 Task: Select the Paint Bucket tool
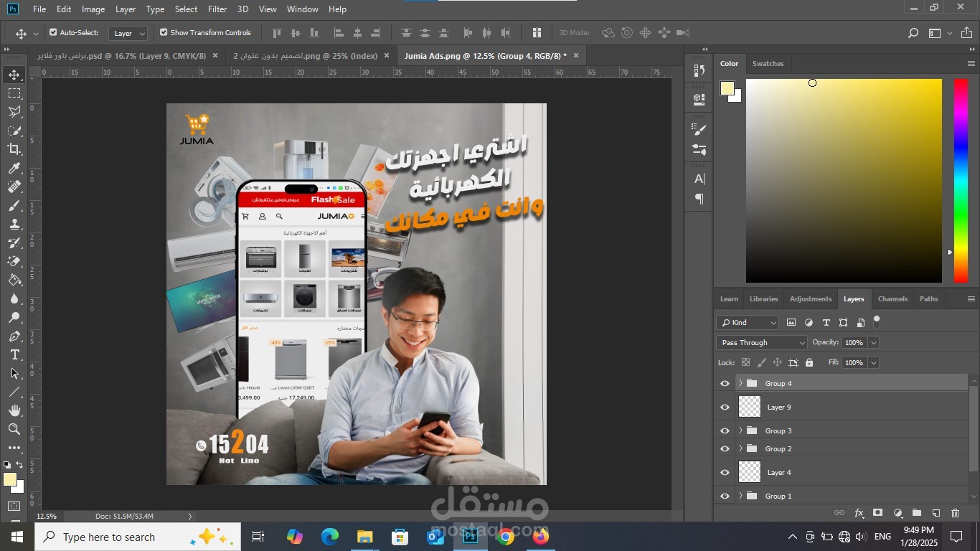pos(14,280)
